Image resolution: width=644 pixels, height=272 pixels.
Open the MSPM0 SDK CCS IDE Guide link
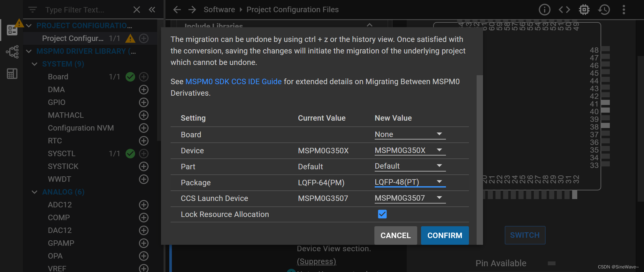coord(234,82)
